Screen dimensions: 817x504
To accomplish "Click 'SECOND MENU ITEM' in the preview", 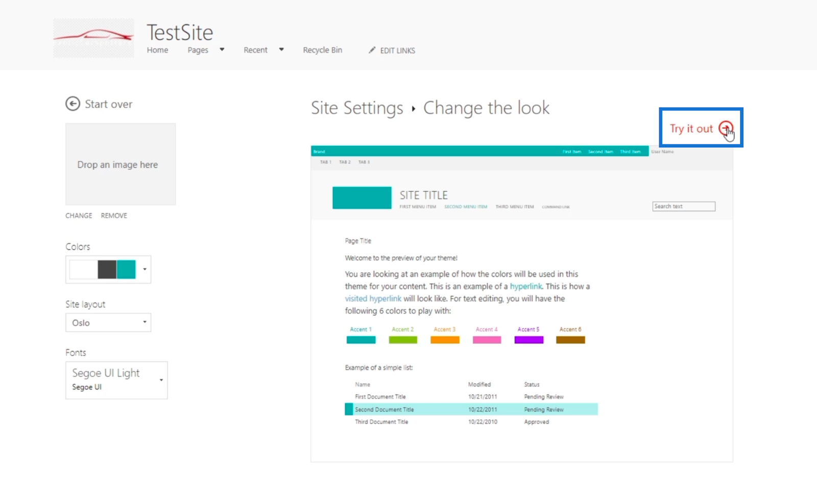I will [x=466, y=207].
